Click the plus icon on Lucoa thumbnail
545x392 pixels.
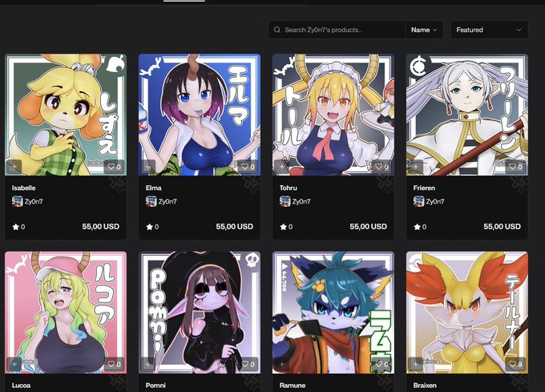(14, 364)
